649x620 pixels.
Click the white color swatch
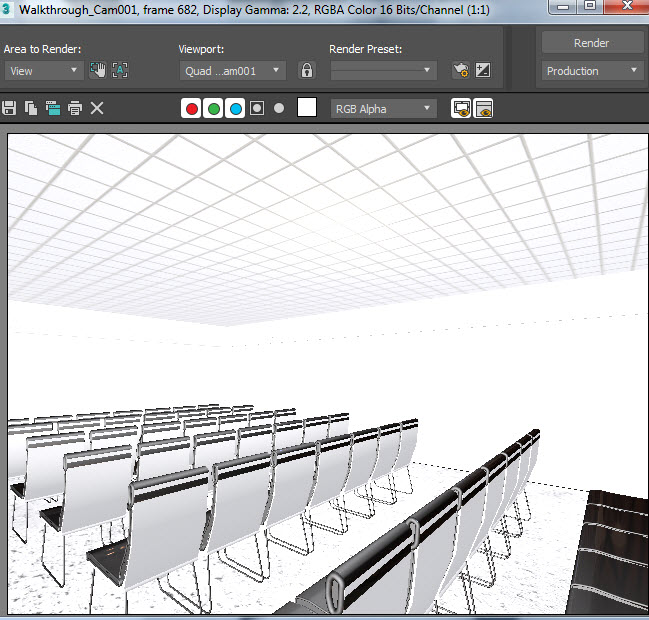click(x=307, y=108)
